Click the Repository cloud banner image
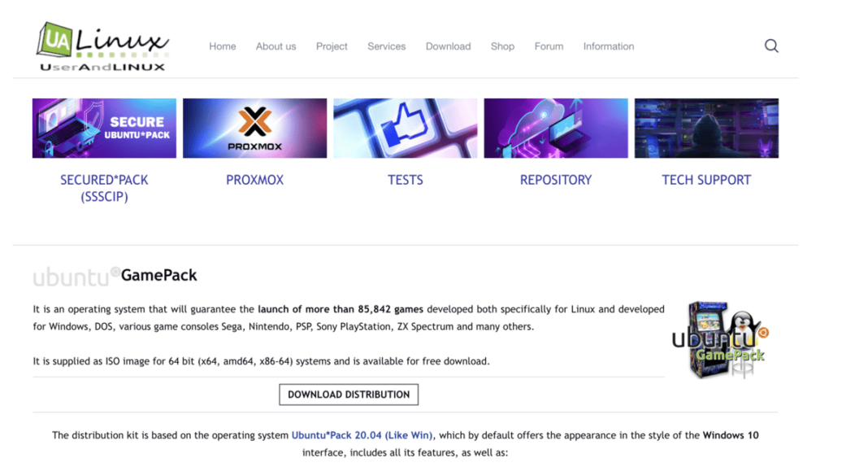 point(556,128)
